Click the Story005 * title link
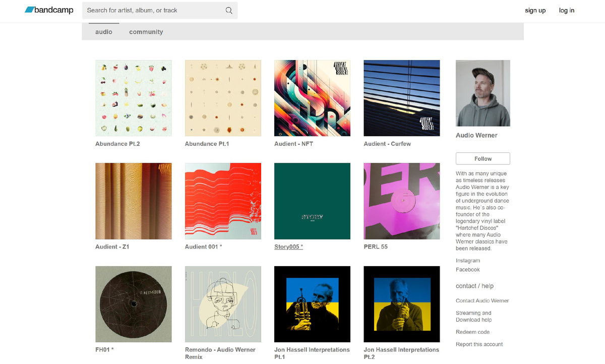Image resolution: width=605 pixels, height=364 pixels. (288, 247)
